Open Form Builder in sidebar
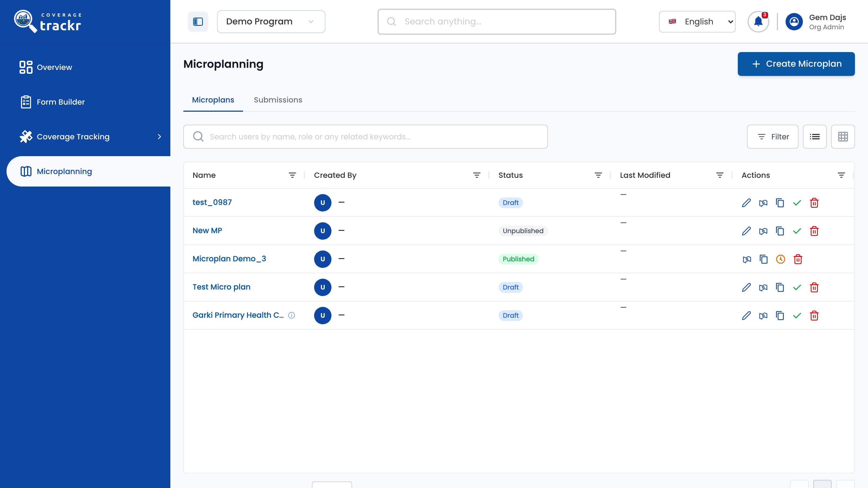 coord(52,102)
